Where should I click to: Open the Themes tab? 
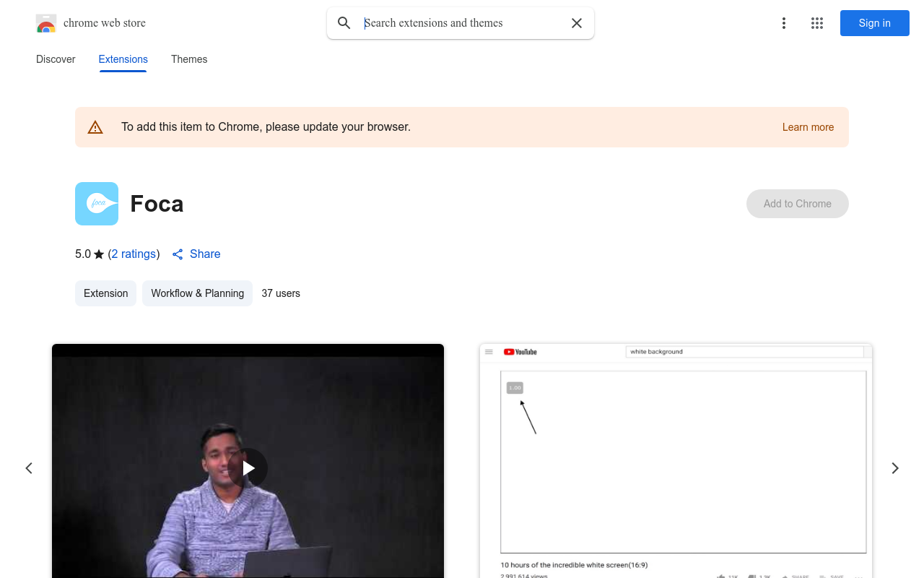(189, 59)
